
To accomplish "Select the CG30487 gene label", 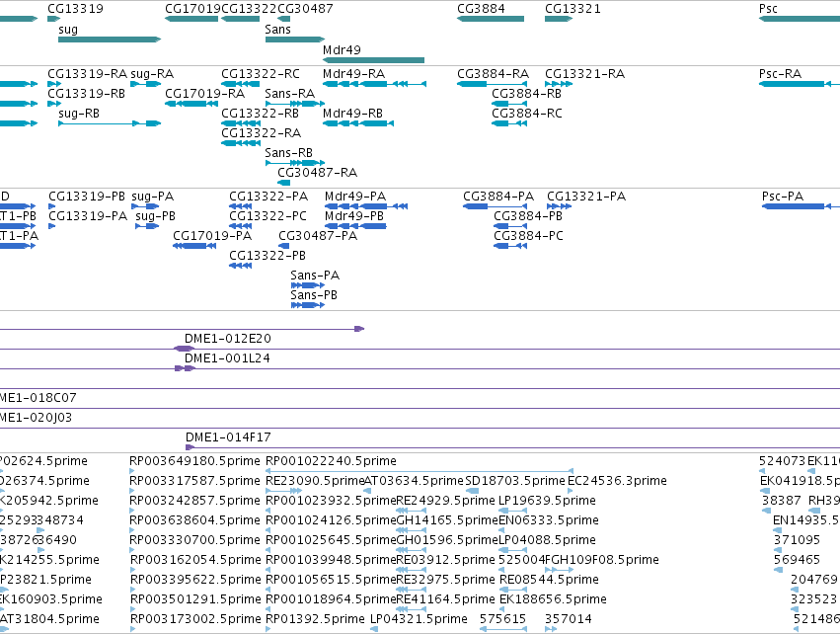I will [x=305, y=9].
